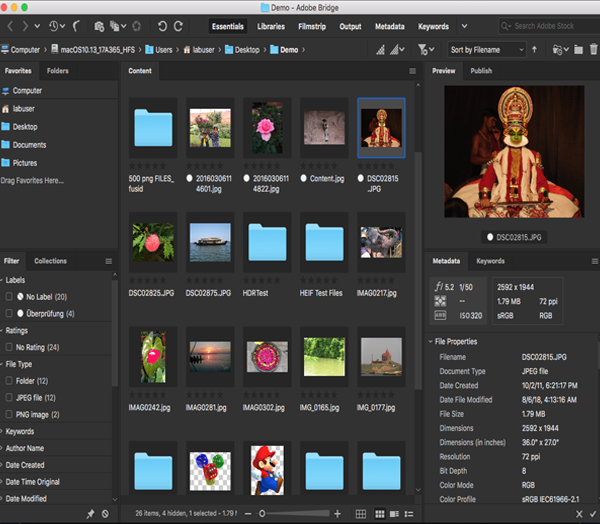The image size is (600, 524).
Task: Pin the filter with the pushpin icon
Action: 90,513
